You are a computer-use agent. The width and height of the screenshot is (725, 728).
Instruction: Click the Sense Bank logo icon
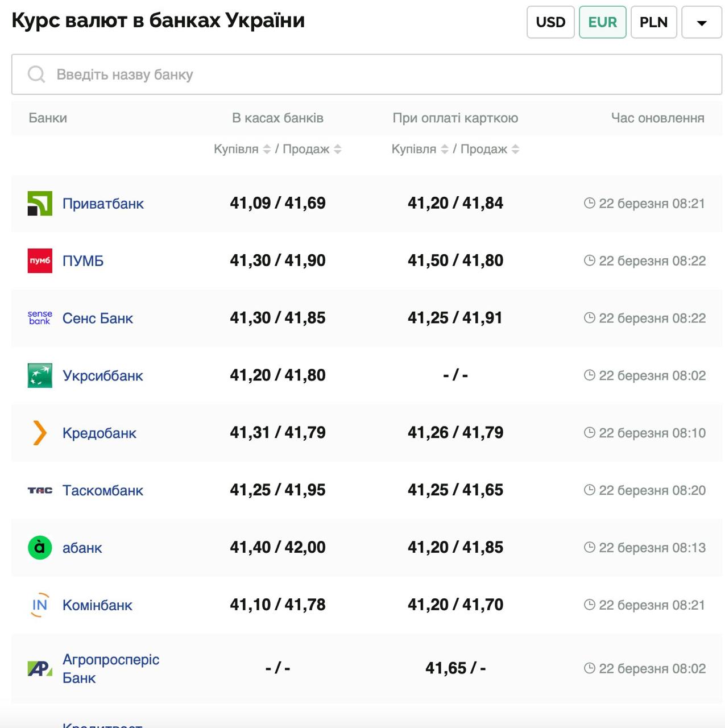click(x=40, y=318)
